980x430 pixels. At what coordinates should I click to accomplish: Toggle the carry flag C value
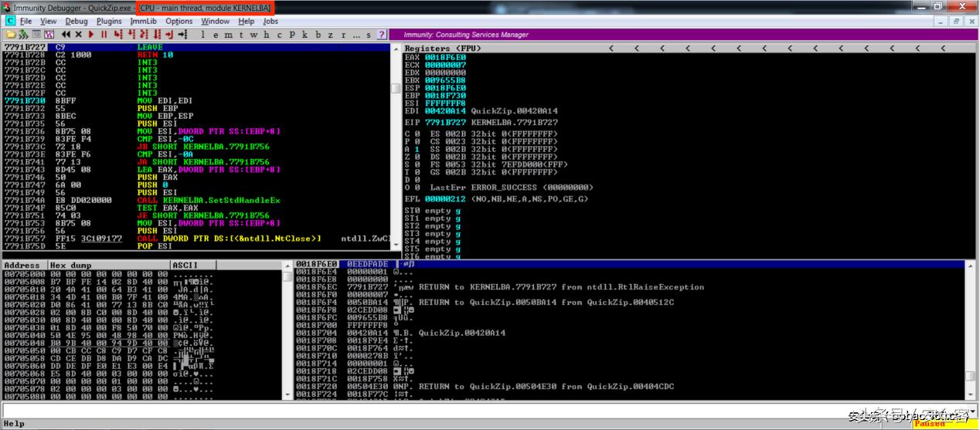coord(417,133)
